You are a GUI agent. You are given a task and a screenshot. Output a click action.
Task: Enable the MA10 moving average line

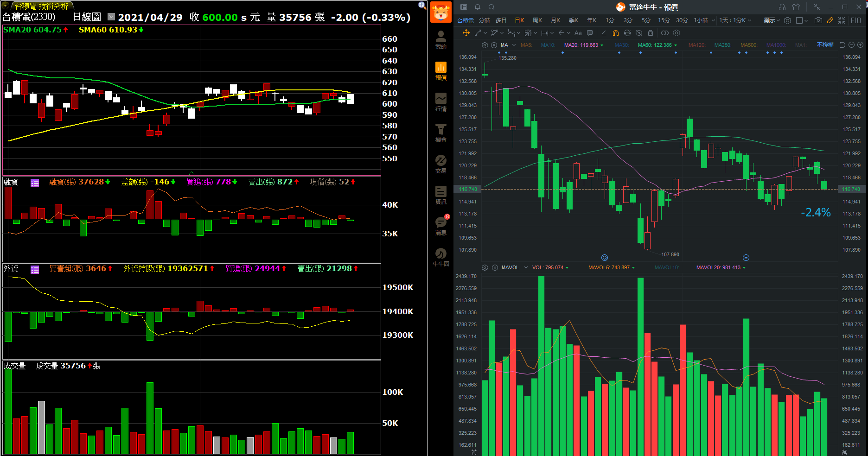(548, 45)
